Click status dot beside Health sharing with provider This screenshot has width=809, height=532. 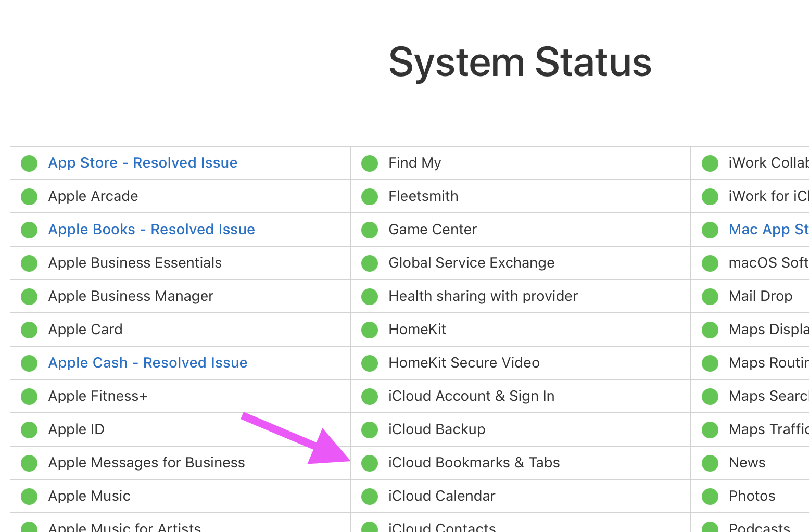[370, 297]
